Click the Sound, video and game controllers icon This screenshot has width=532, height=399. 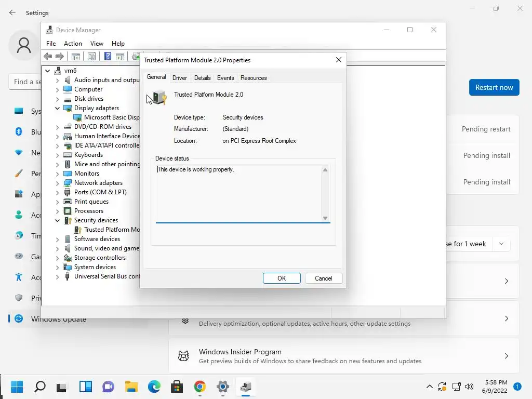(x=68, y=248)
